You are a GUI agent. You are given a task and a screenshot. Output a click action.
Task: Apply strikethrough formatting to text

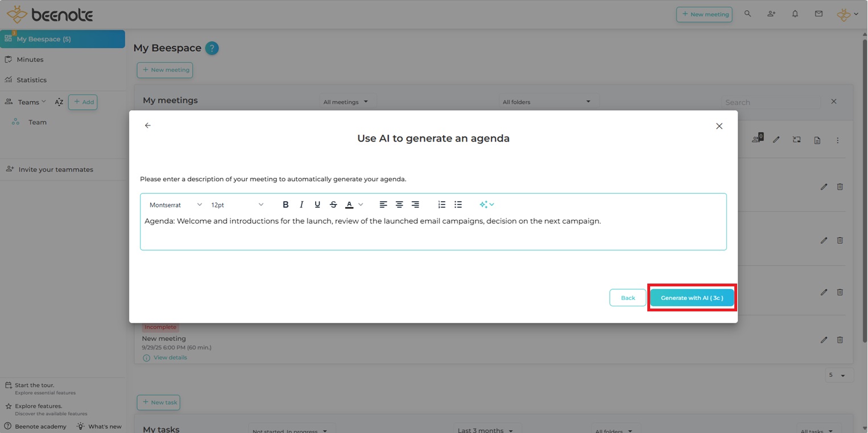(x=333, y=205)
